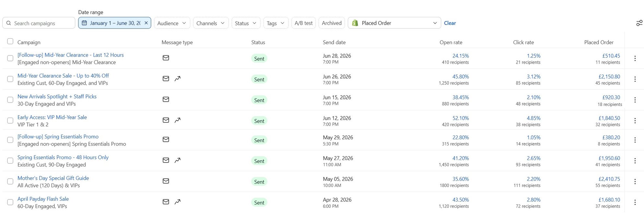Click the Placed Order column header

599,42
